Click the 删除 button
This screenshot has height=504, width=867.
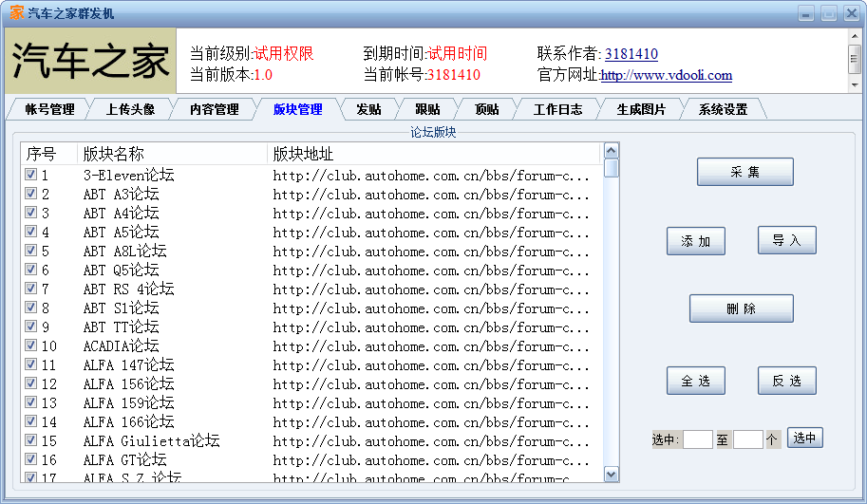(x=741, y=308)
